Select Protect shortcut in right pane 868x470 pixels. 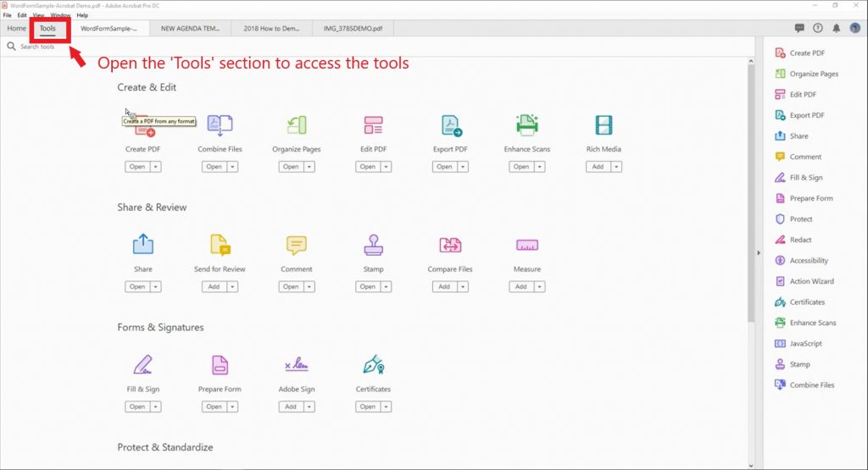(x=793, y=219)
